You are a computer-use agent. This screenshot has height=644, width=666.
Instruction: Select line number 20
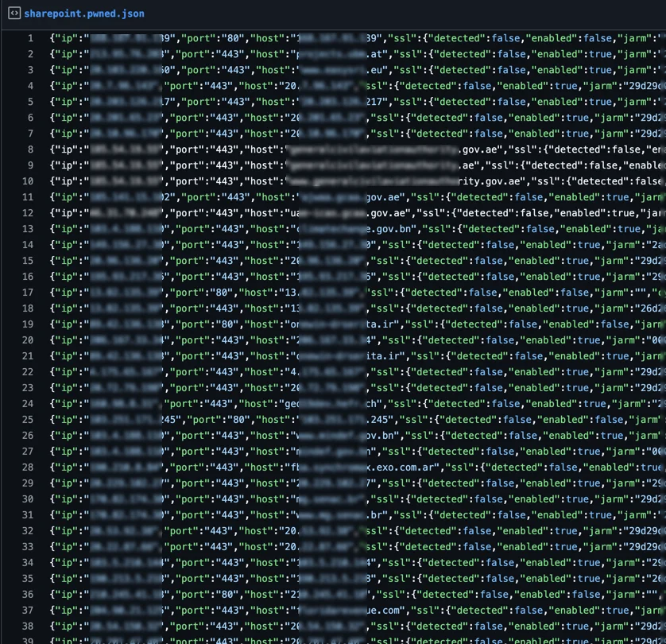pos(28,340)
